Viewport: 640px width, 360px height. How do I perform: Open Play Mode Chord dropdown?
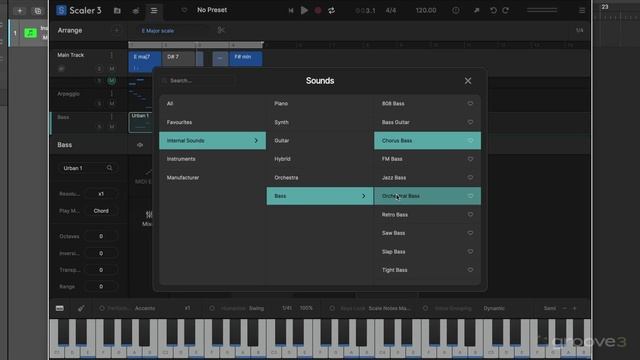[x=101, y=211]
